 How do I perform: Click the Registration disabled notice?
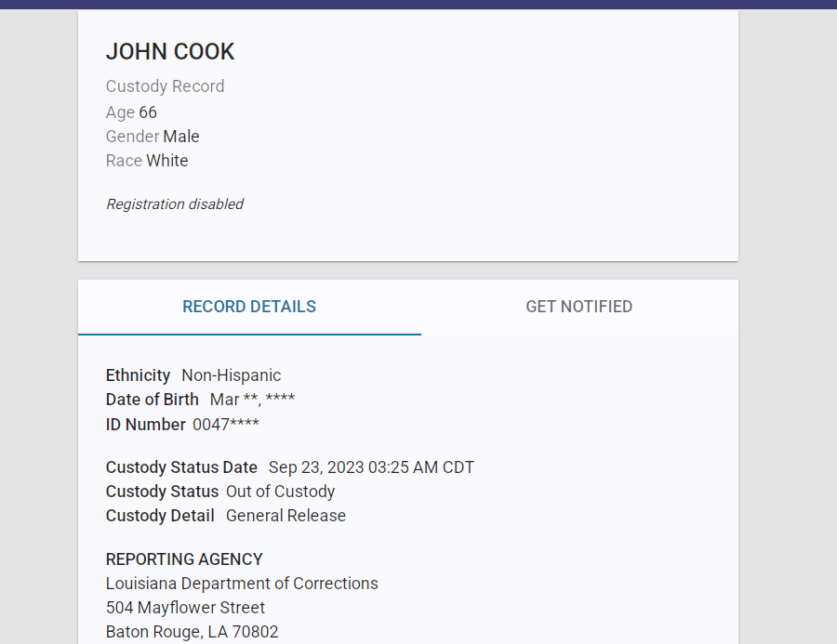[175, 204]
